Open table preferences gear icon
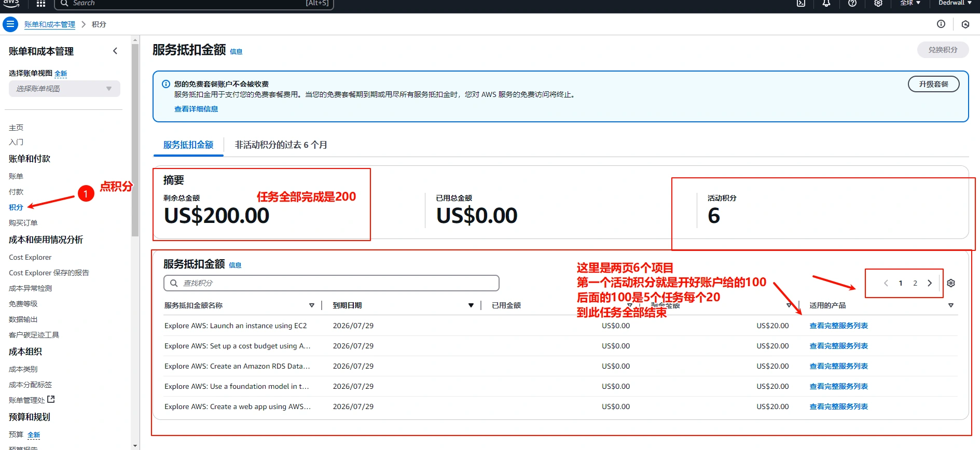 tap(951, 283)
